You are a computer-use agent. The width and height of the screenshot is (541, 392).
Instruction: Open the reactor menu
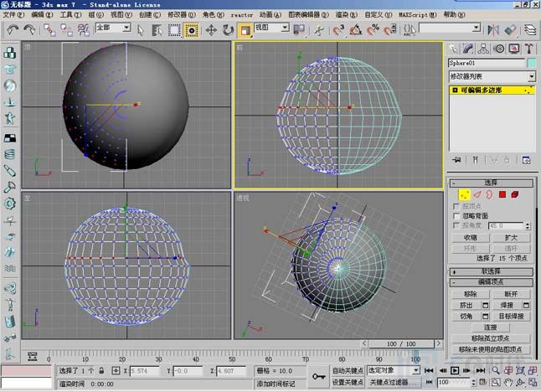click(x=242, y=15)
